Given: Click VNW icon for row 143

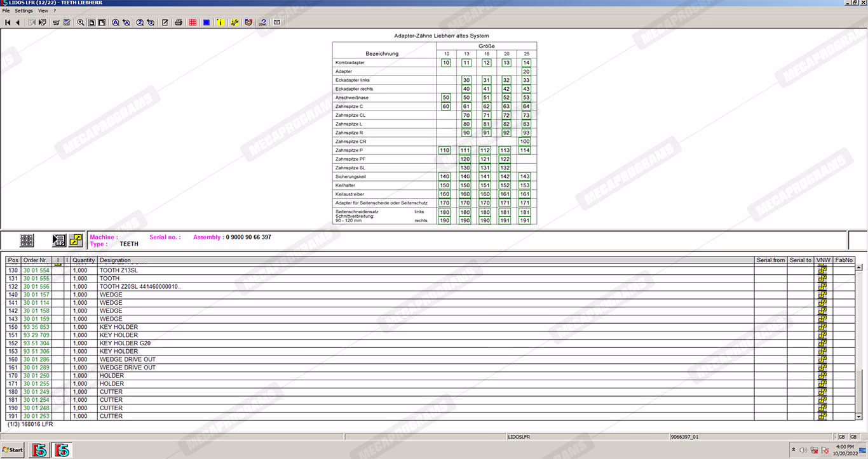Looking at the screenshot, I should click(822, 319).
